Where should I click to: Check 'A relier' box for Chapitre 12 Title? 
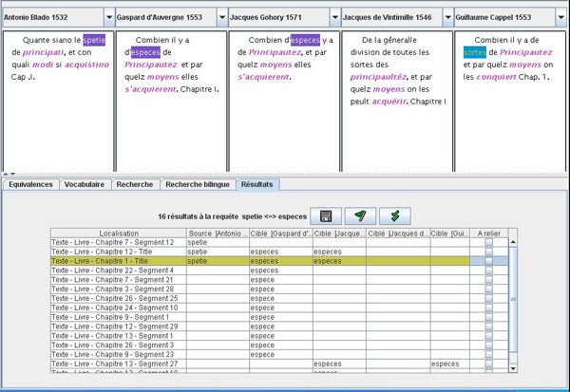(489, 252)
